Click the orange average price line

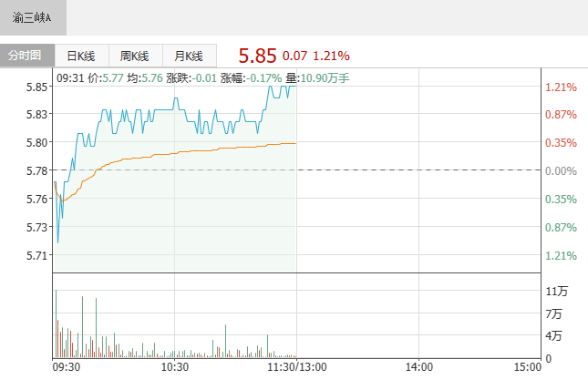pyautogui.click(x=182, y=152)
